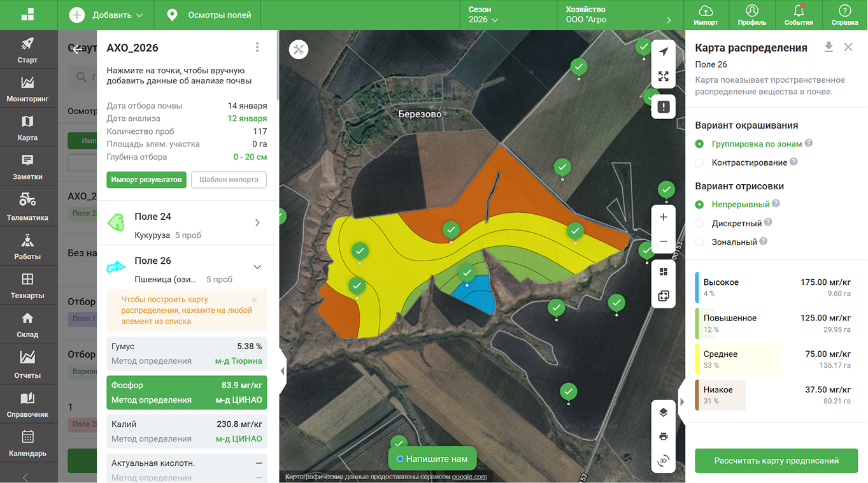The width and height of the screenshot is (868, 483).
Task: Open the Хозяйство ООО Агро selector
Action: pyautogui.click(x=619, y=15)
